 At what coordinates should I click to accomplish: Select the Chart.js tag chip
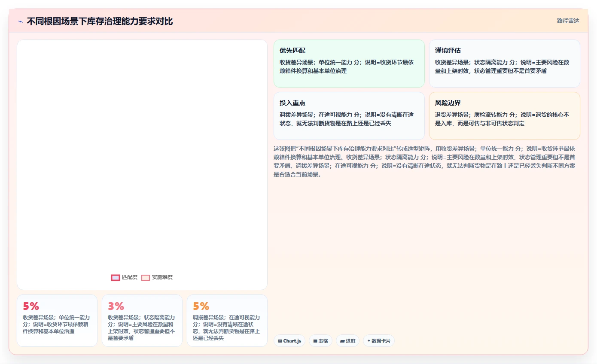click(289, 341)
